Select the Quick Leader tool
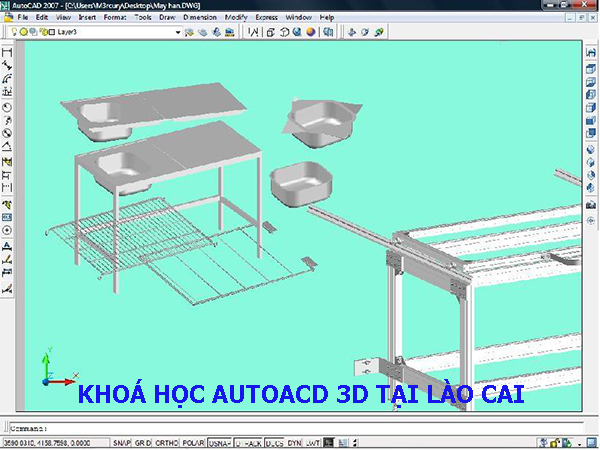Viewport: 600px width, 450px height. click(7, 204)
